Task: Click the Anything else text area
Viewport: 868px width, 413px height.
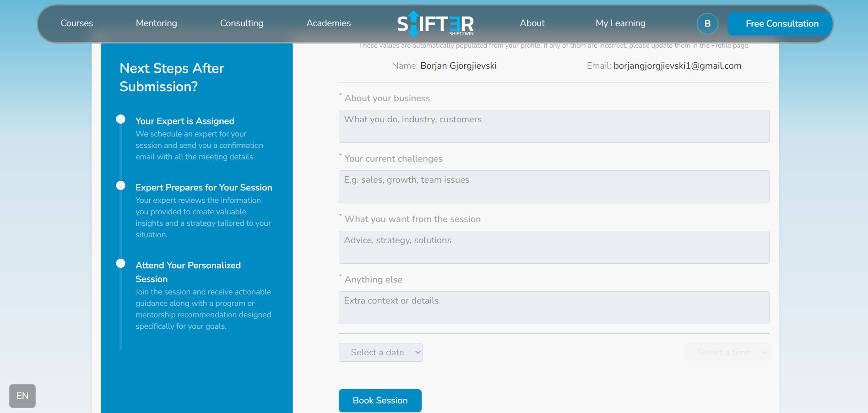Action: point(553,308)
